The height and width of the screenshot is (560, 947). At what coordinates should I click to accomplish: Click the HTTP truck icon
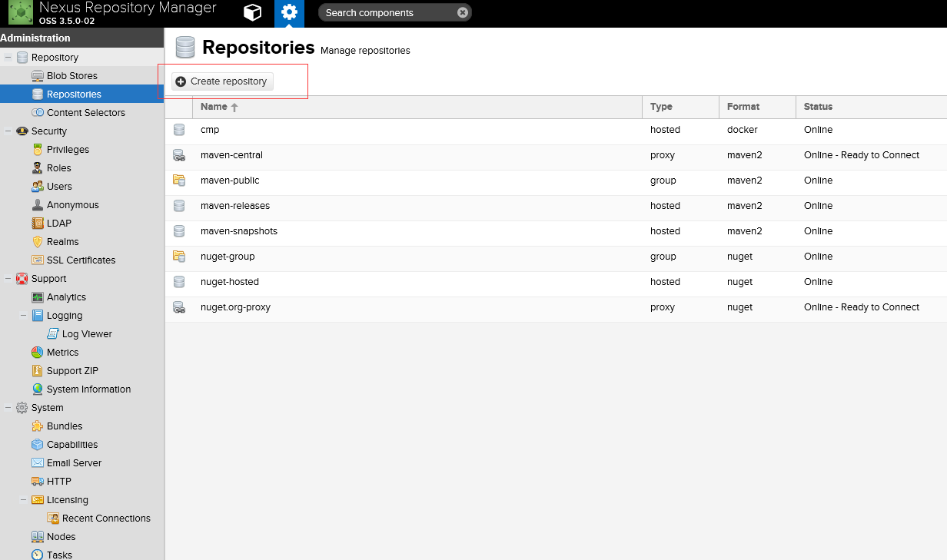[38, 482]
